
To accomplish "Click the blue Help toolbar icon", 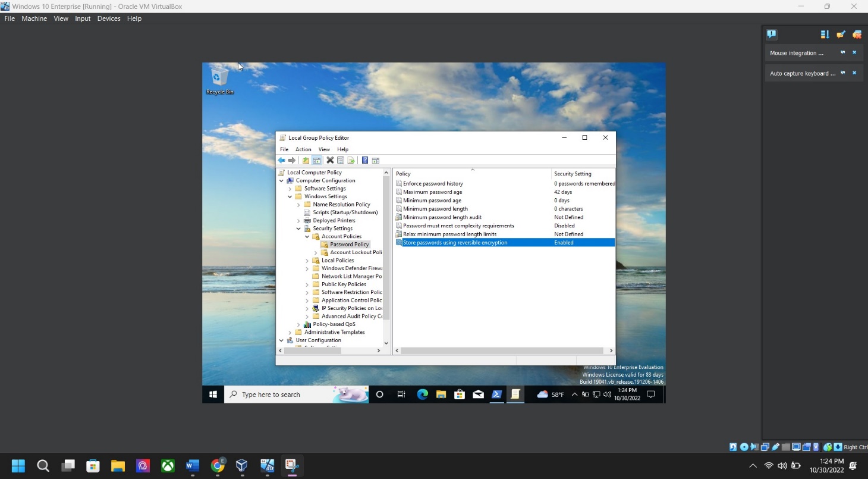I will [x=365, y=161].
